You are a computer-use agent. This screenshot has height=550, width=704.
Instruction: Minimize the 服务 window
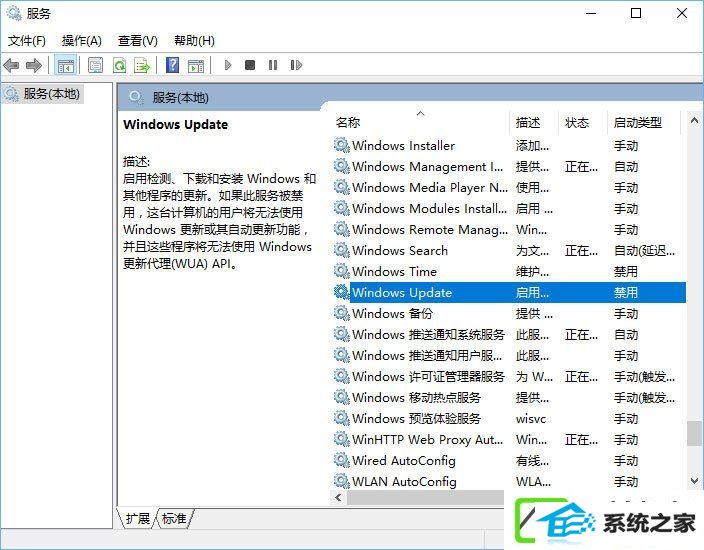pos(591,13)
